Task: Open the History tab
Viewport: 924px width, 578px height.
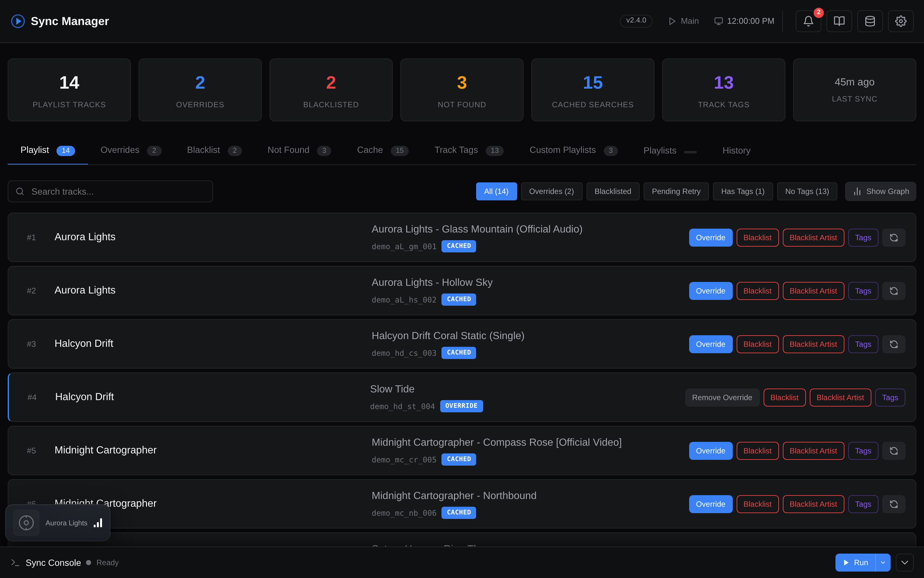Action: [x=737, y=150]
